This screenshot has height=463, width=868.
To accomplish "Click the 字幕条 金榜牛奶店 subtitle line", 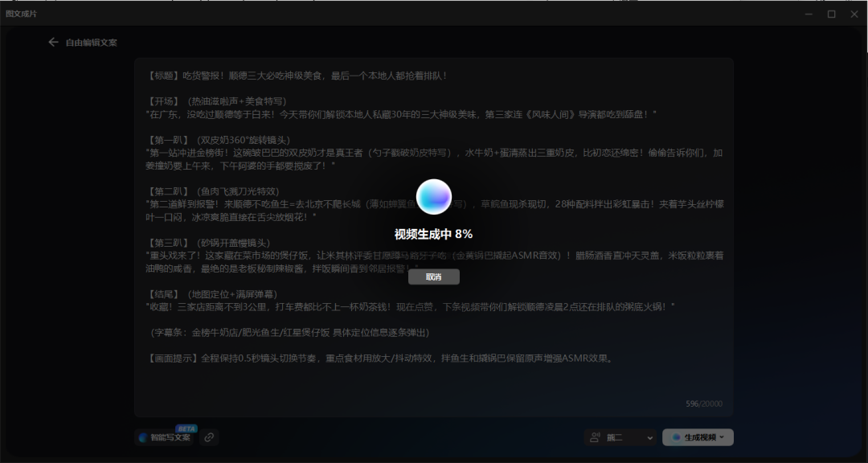I will [x=289, y=333].
